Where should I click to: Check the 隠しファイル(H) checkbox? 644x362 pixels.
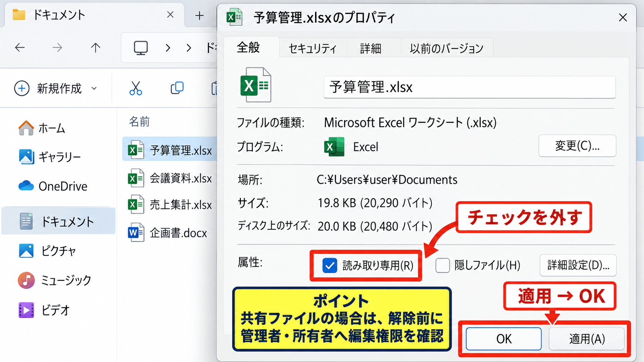click(443, 265)
